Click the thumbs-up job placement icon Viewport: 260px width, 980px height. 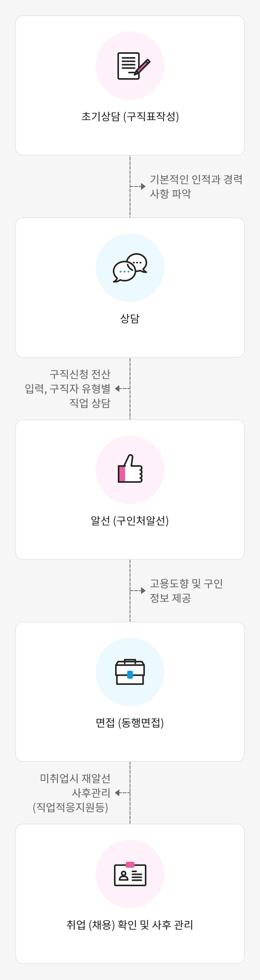130,469
